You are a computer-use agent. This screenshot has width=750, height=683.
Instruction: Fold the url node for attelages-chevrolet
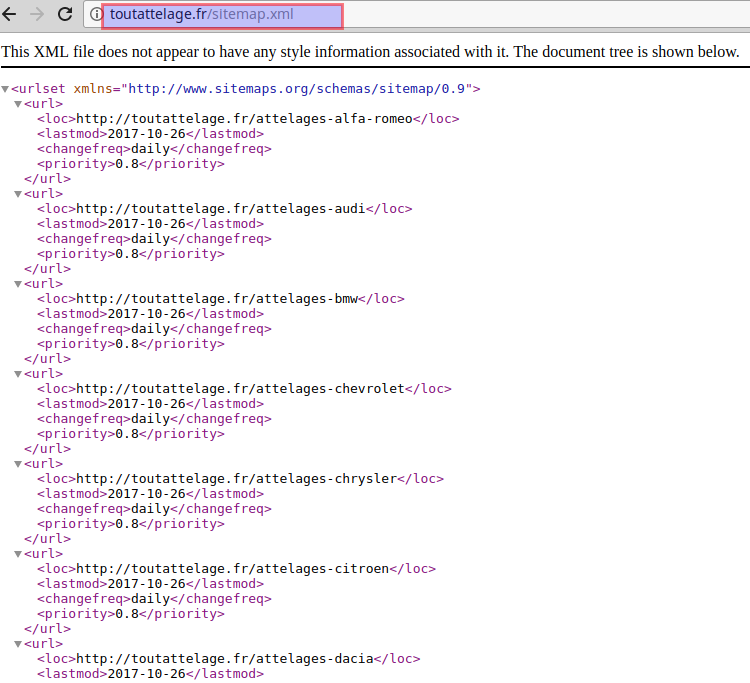click(x=18, y=374)
